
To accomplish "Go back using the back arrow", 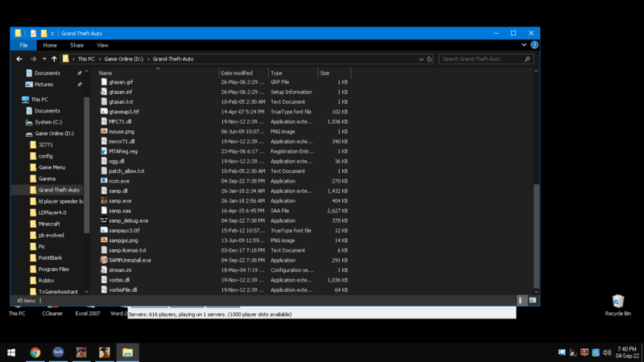I will pos(19,59).
